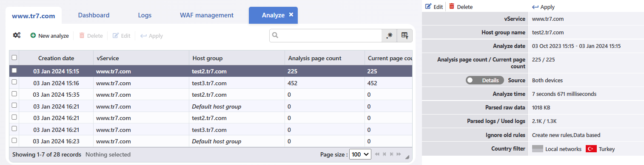The image size is (644, 165).
Task: Sort by Analysis page count header
Action: click(325, 58)
